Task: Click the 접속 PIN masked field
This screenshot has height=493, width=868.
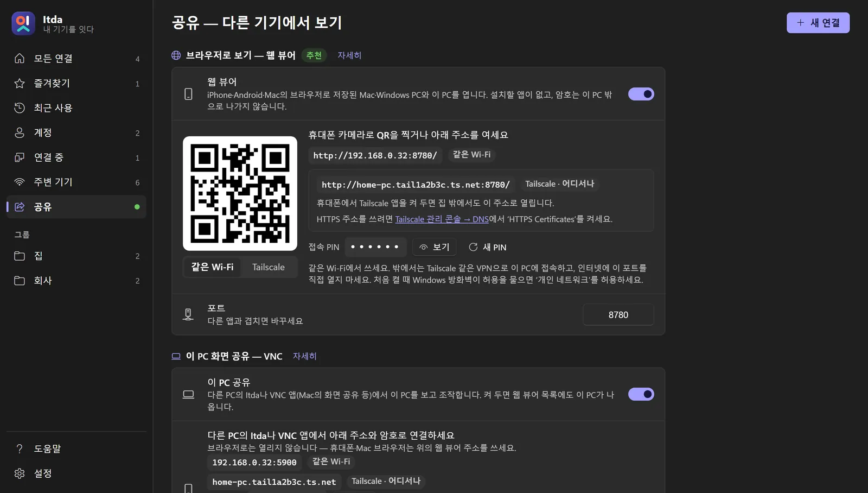Action: (375, 247)
